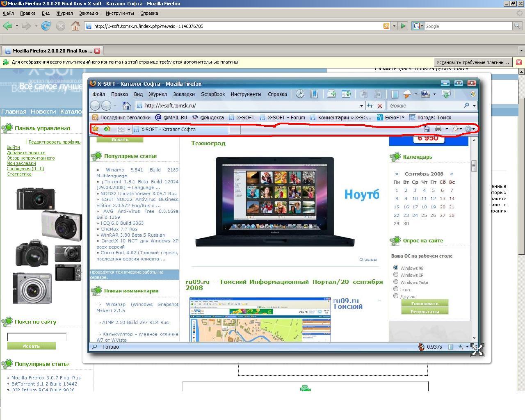Click the yellow star icon in inner tab bar
This screenshot has height=420, width=525.
96,129
